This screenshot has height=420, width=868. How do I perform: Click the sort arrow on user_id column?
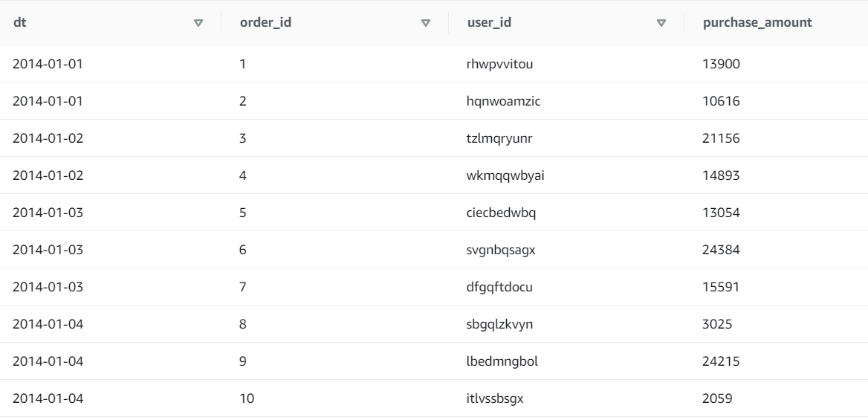pos(661,23)
